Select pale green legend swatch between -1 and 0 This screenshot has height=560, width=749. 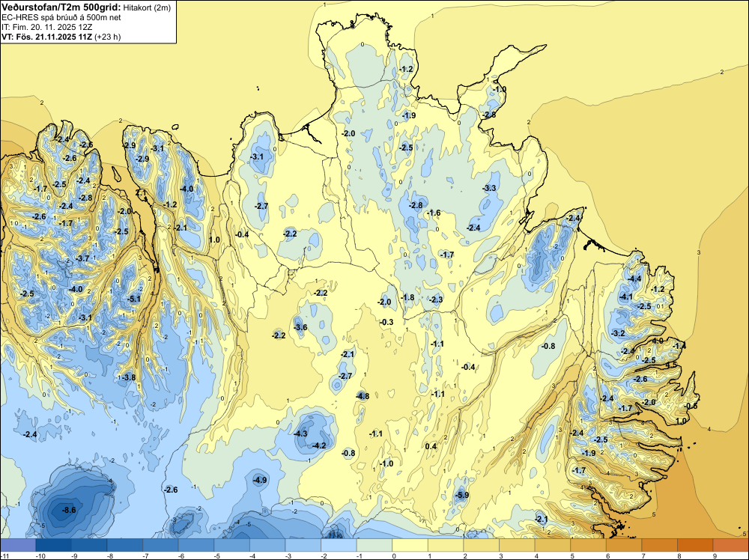[x=374, y=545]
